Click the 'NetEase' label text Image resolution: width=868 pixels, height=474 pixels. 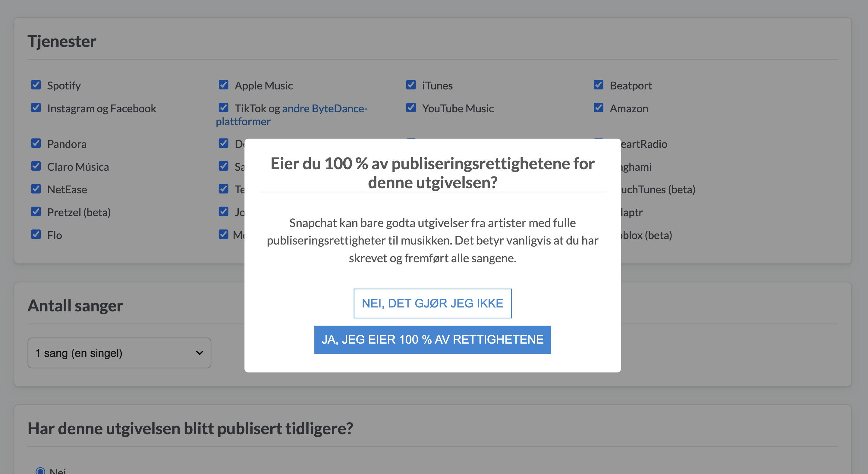[x=67, y=189]
